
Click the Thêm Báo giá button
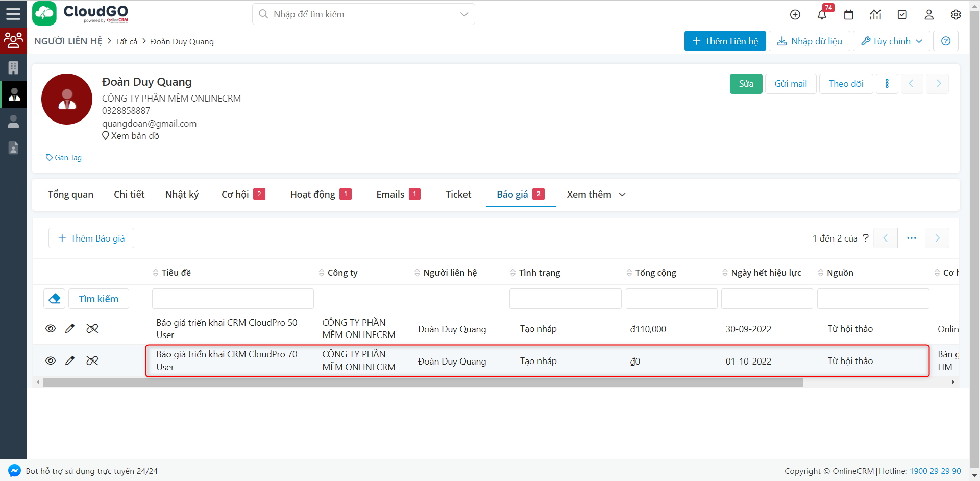point(91,238)
